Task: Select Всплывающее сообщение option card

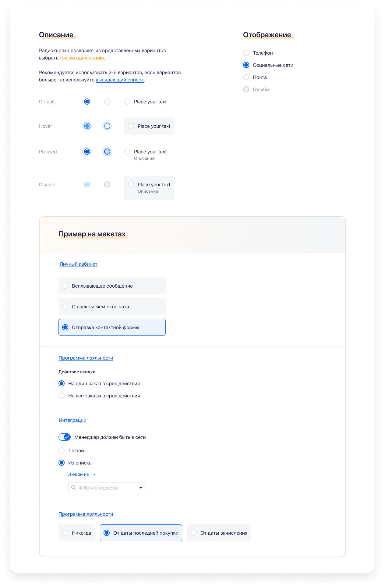Action: [112, 286]
